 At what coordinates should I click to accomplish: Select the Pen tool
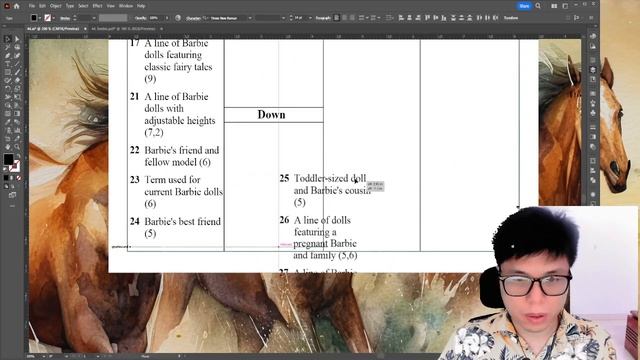7,56
